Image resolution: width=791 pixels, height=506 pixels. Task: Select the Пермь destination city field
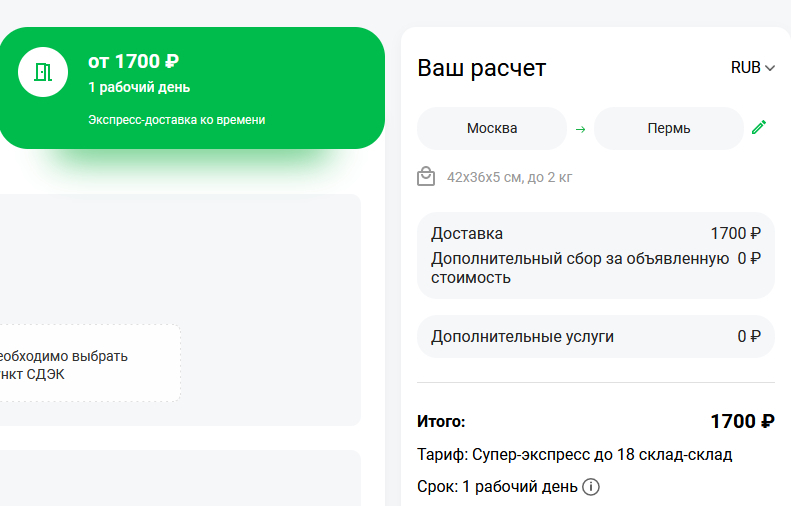coord(668,128)
